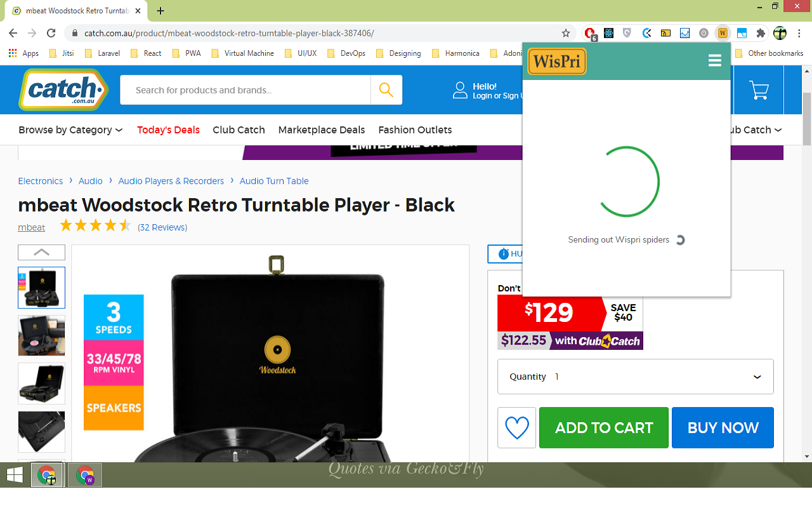812x508 pixels.
Task: Switch to the second Chrome taskbar window
Action: [85, 475]
